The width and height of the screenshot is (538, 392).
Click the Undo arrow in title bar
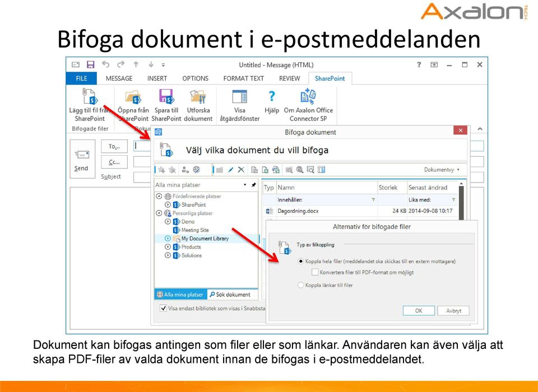[106, 64]
